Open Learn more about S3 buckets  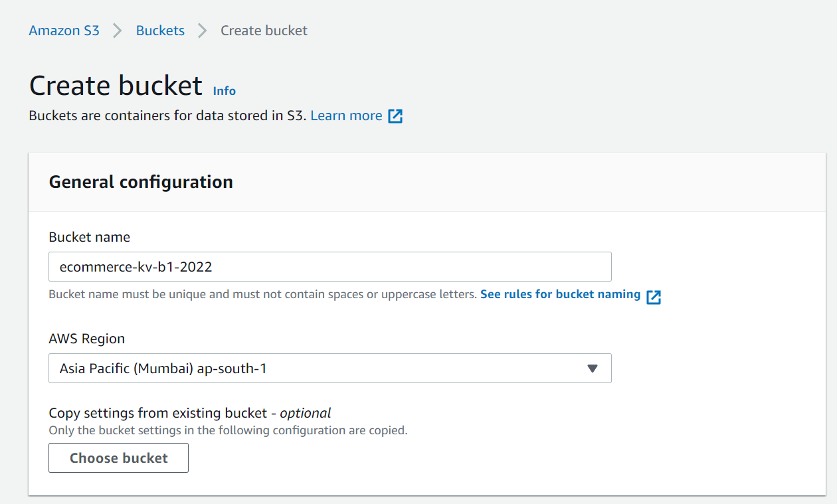pyautogui.click(x=346, y=116)
